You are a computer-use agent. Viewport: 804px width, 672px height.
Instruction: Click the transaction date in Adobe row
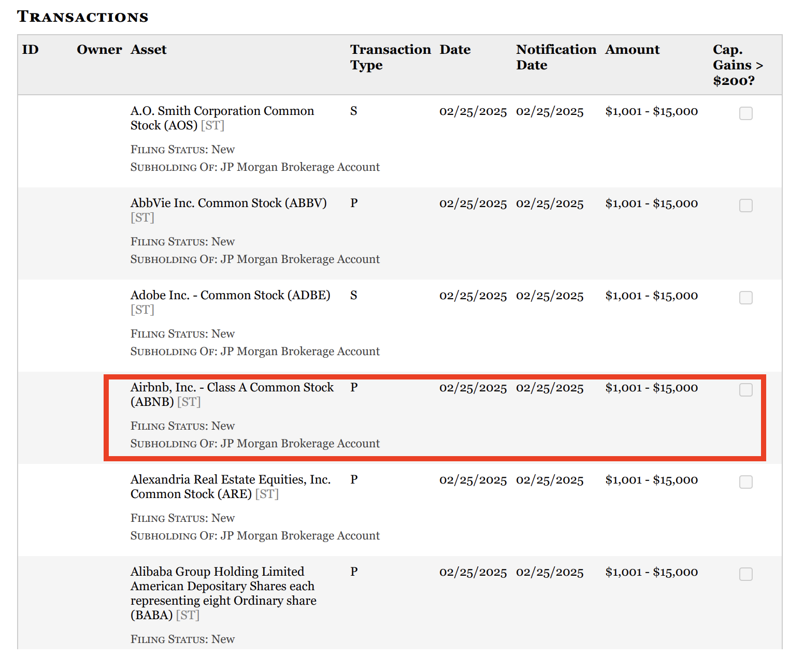coord(473,296)
